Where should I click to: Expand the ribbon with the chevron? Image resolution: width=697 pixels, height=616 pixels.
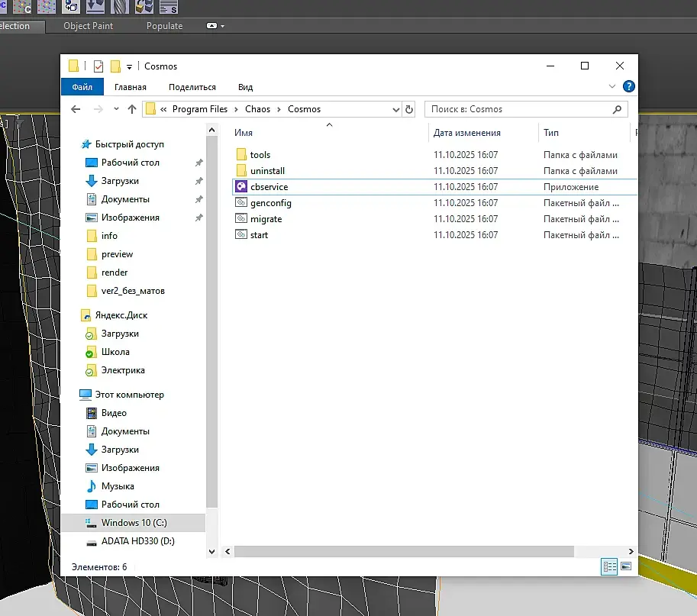[x=612, y=87]
